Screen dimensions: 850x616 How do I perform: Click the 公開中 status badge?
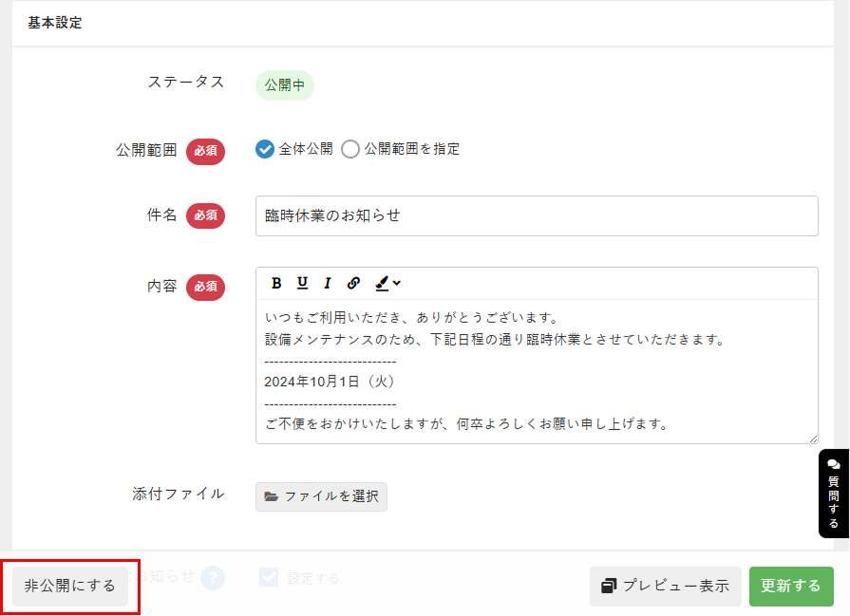tap(285, 85)
